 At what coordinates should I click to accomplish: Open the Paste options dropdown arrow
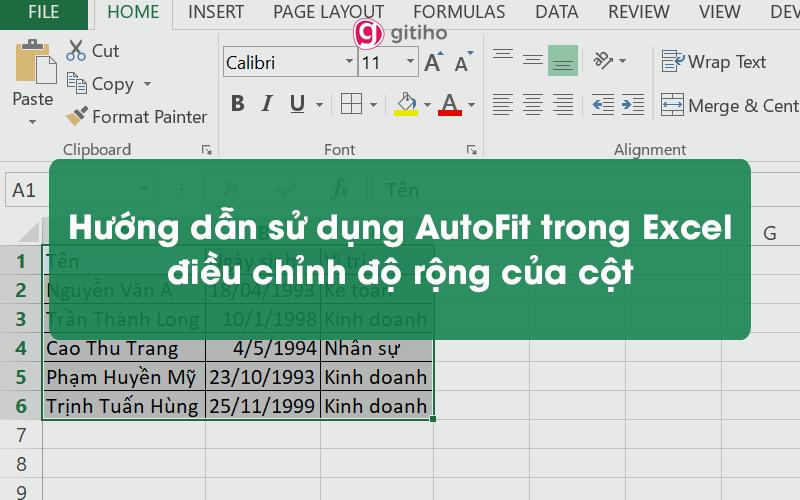[32, 122]
